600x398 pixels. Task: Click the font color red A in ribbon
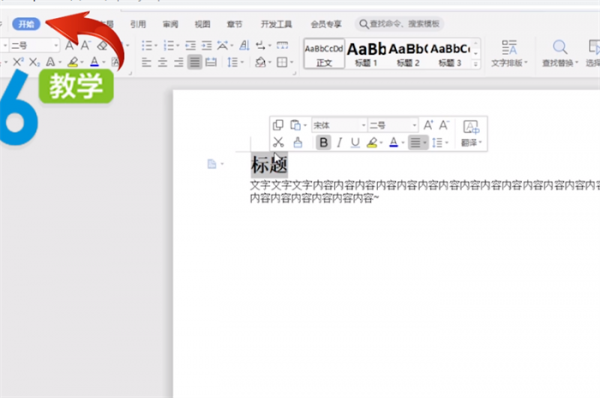click(95, 62)
